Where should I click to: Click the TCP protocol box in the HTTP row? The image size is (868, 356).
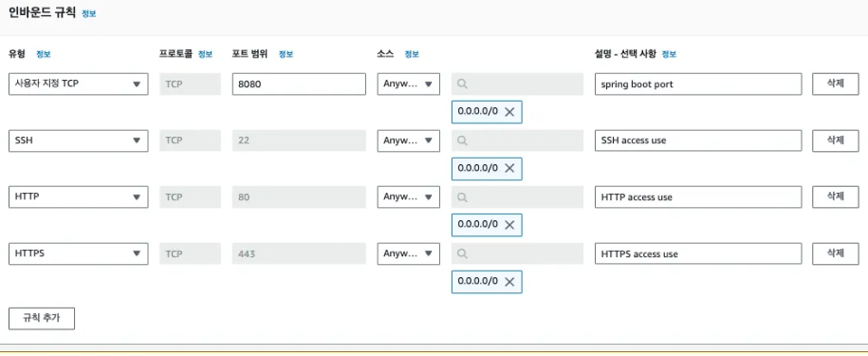(x=190, y=197)
